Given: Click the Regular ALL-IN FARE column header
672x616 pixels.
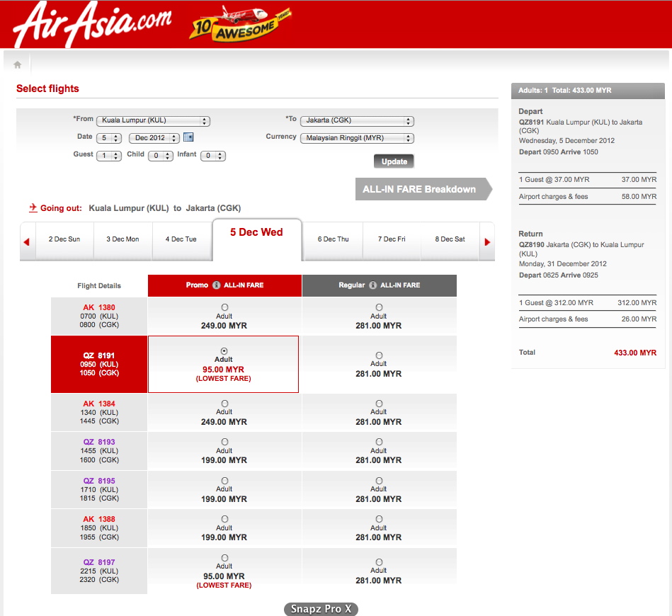Looking at the screenshot, I should (x=380, y=285).
